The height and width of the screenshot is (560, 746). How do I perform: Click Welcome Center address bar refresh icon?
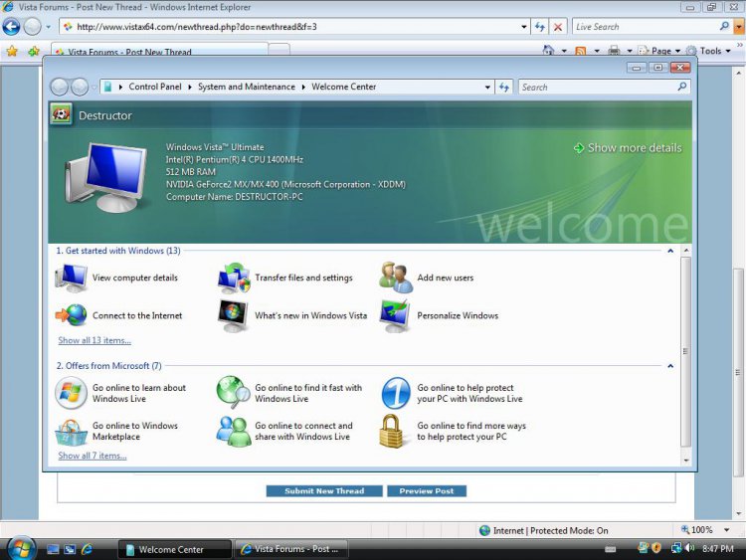504,88
